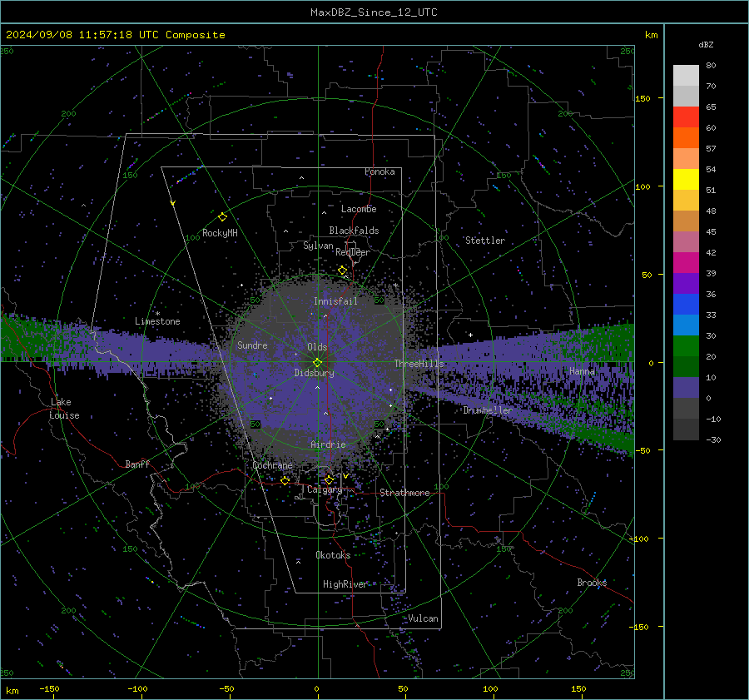
Task: Click the yellow station marker below RedDeer
Action: (342, 271)
